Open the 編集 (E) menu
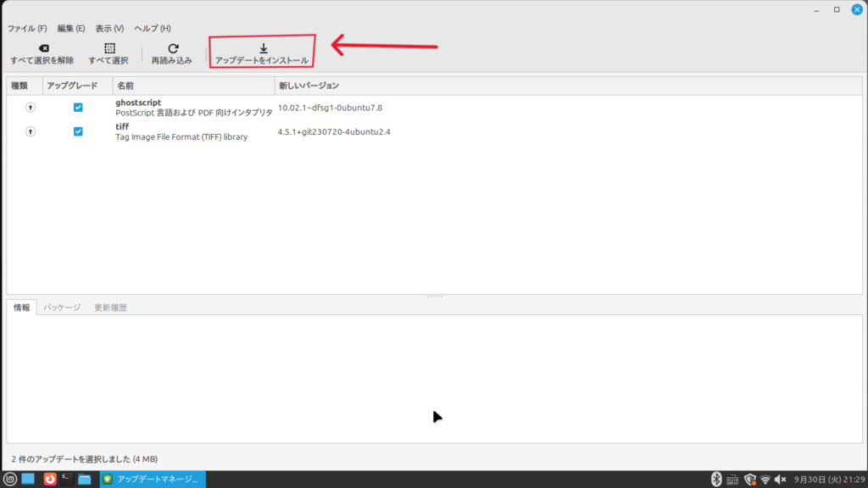 [x=71, y=28]
